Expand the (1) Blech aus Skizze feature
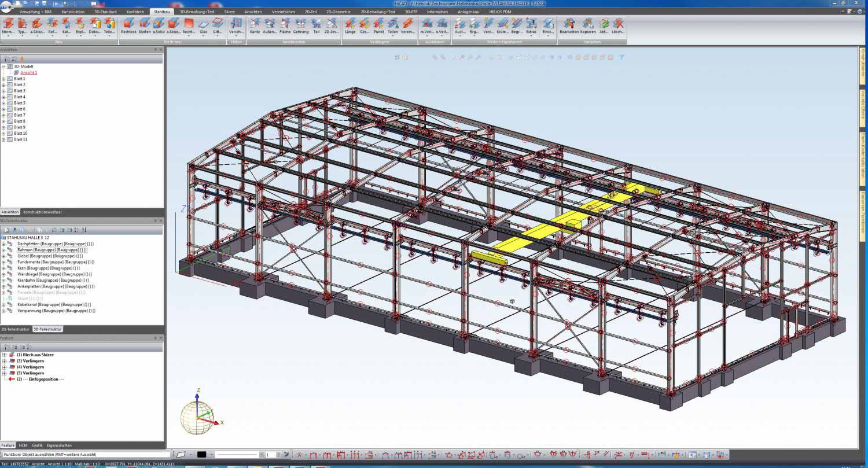Image resolution: width=868 pixels, height=468 pixels. [4, 355]
